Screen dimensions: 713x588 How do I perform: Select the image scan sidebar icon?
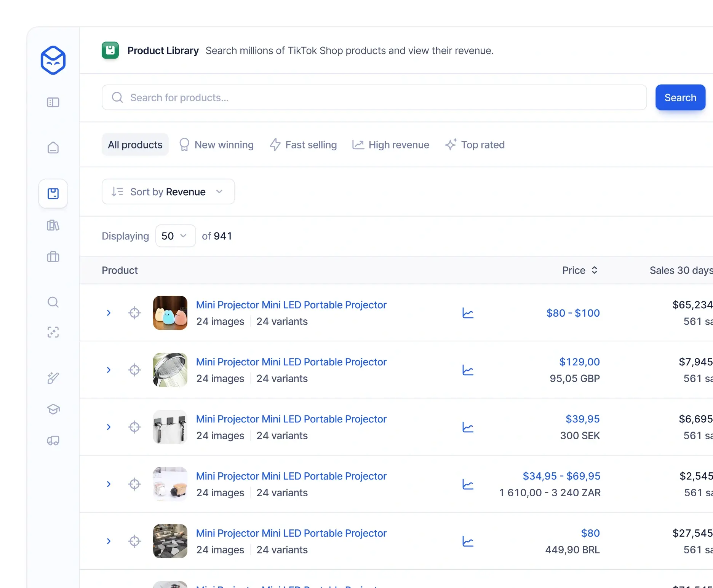(53, 332)
